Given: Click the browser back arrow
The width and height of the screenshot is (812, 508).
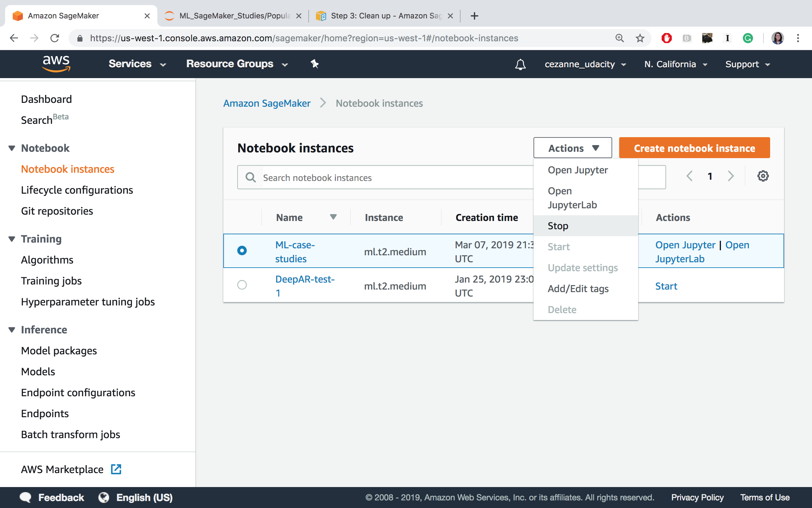Looking at the screenshot, I should (x=14, y=38).
